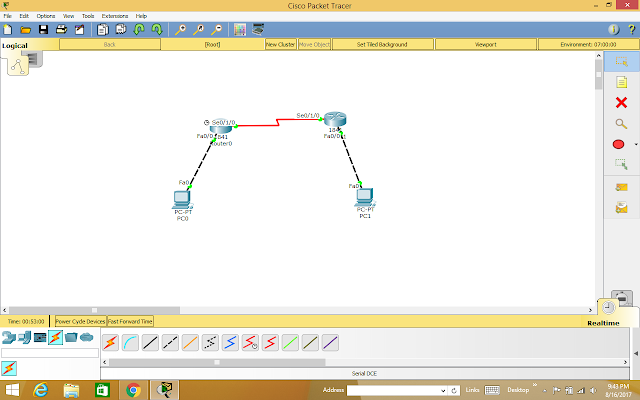Open the Custom Devices Dialog icon

(258, 29)
